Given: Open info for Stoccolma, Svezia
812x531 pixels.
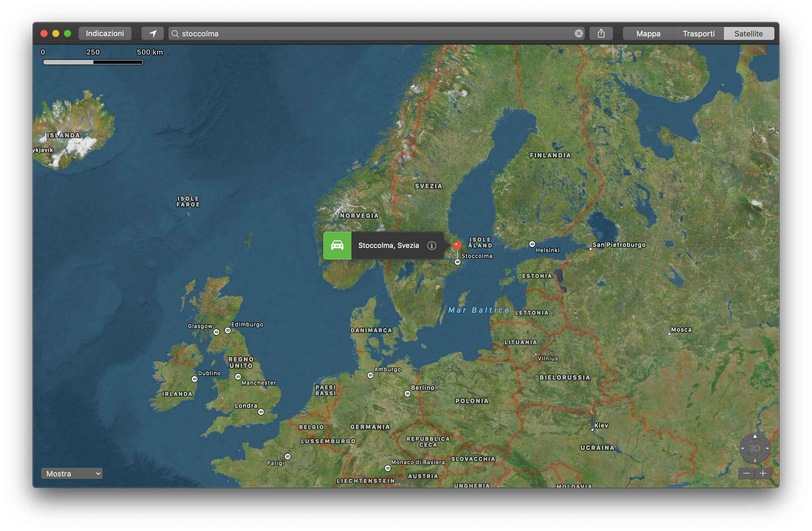Looking at the screenshot, I should click(432, 246).
